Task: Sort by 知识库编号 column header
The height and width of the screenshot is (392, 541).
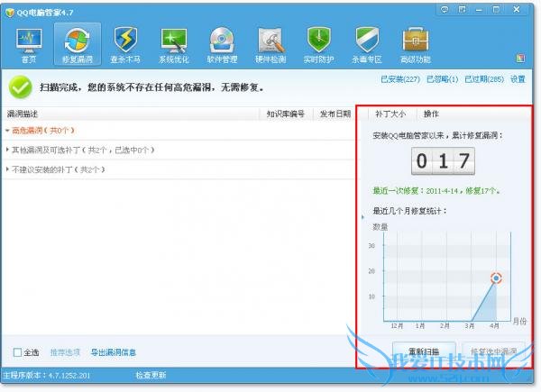Action: click(286, 114)
